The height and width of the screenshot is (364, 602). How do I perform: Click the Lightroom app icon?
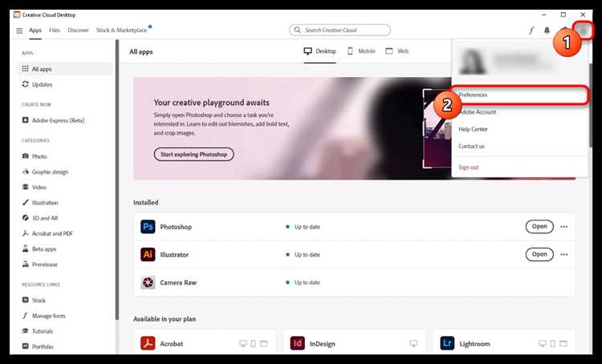(447, 343)
